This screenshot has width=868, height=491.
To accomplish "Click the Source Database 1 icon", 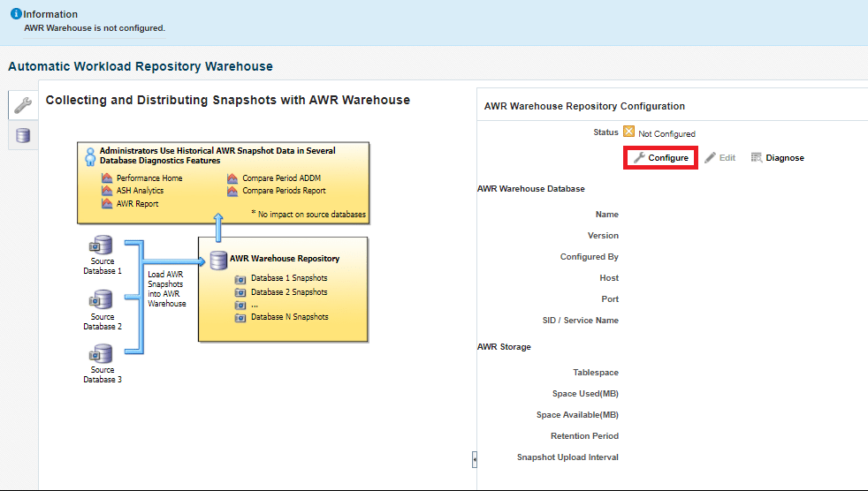I will (x=101, y=245).
